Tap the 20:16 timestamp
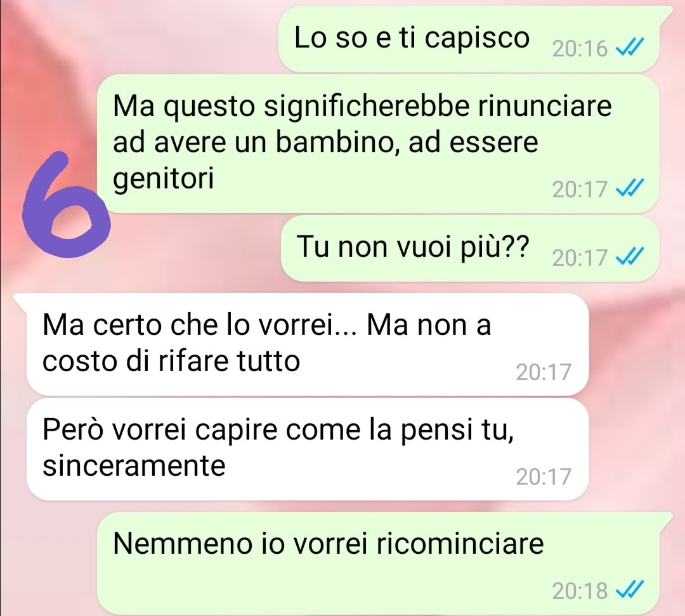 coord(580,48)
